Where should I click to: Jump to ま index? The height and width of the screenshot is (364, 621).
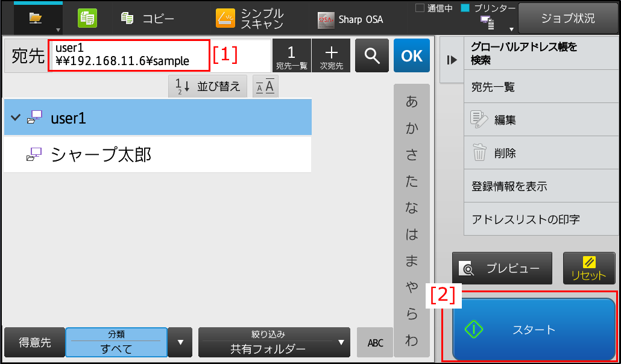pos(412,262)
